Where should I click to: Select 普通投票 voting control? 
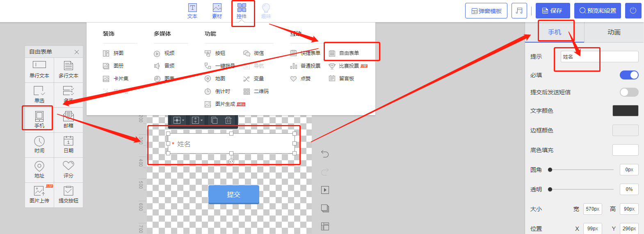tap(305, 66)
